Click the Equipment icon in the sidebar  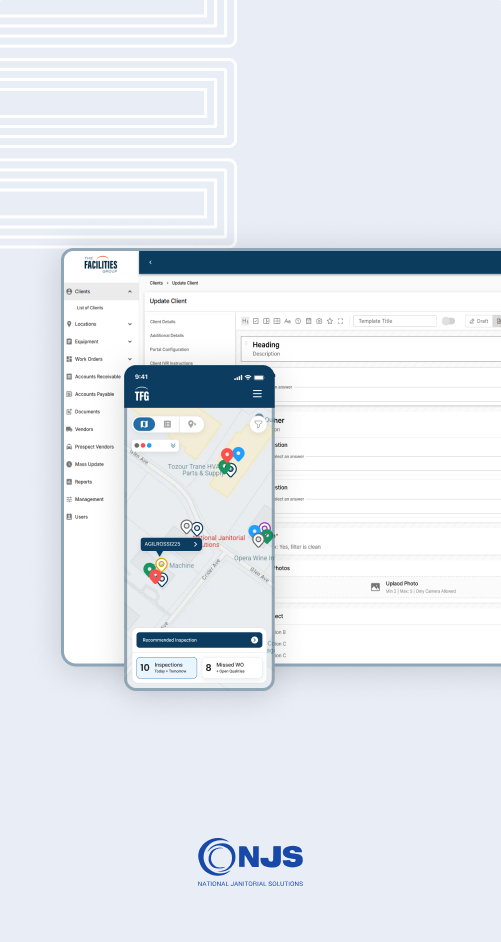(69, 341)
